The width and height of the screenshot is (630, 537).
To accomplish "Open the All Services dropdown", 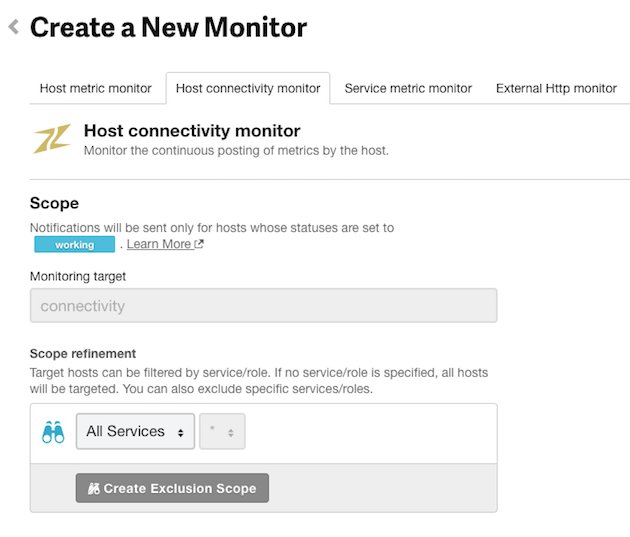I will pyautogui.click(x=135, y=431).
